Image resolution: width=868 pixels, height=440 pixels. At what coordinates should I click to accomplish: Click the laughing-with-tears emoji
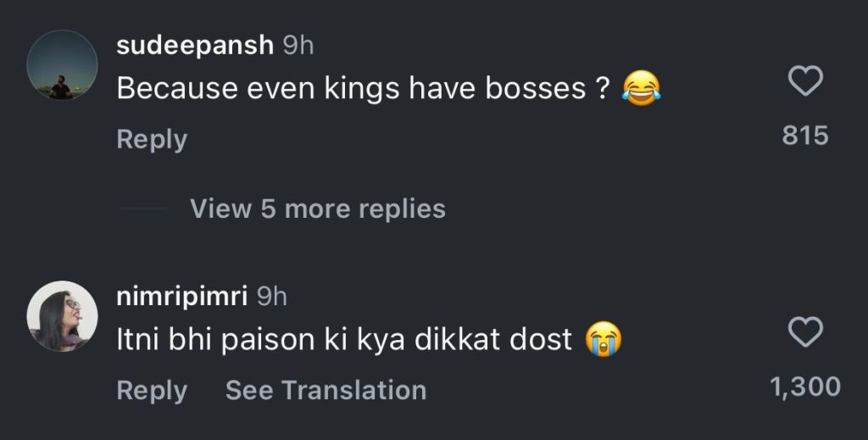tap(642, 90)
